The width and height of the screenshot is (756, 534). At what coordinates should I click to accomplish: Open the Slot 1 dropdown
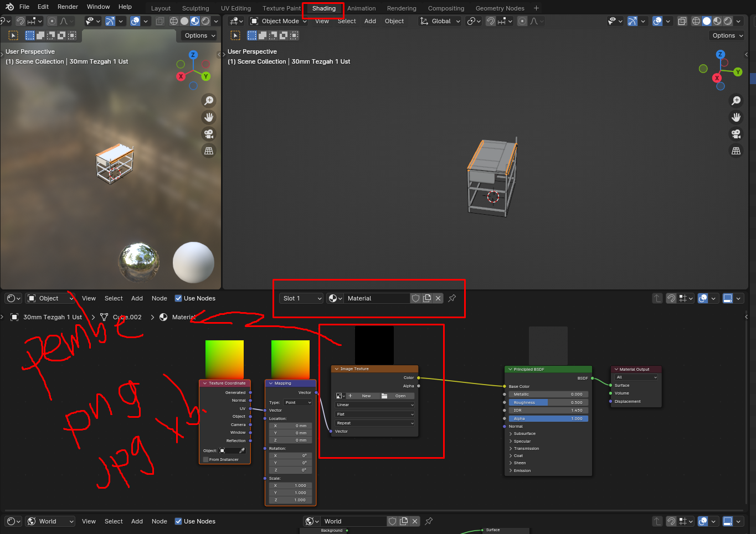pos(301,298)
